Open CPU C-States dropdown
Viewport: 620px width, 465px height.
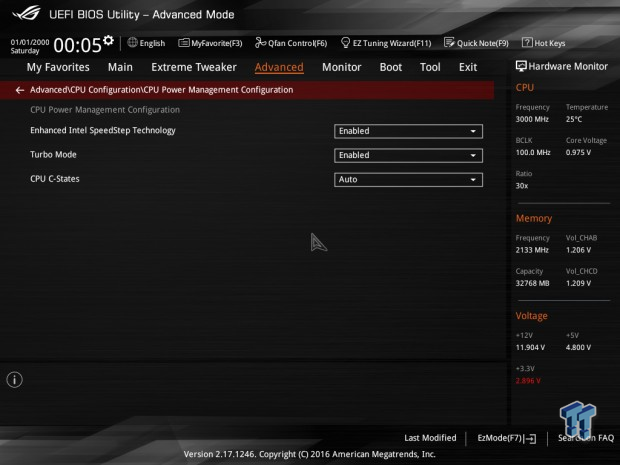point(408,180)
